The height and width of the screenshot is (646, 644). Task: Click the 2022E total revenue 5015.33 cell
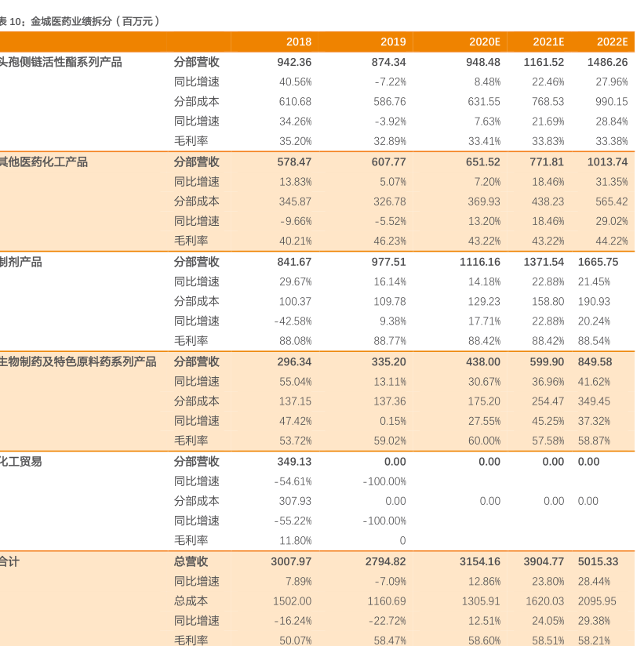point(598,561)
